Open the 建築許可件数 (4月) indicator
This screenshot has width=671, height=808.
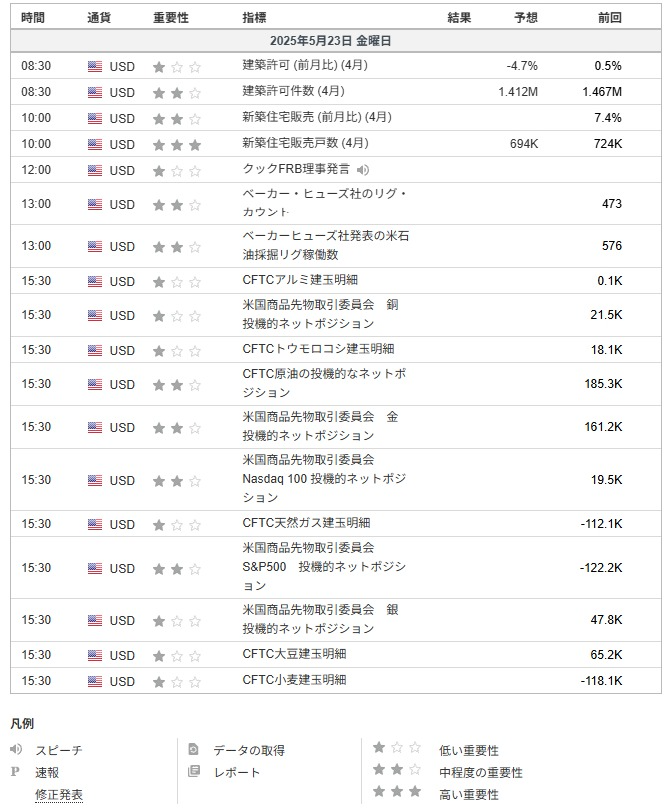click(293, 91)
